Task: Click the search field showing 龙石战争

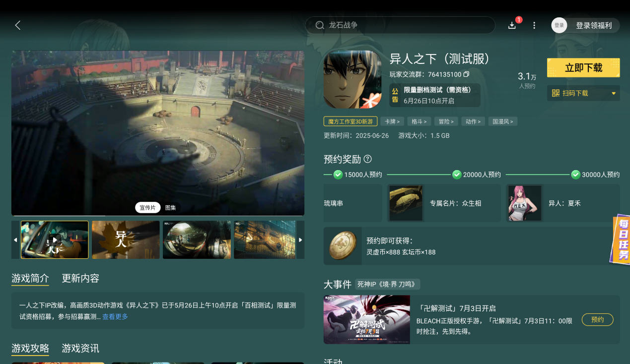Action: 400,25
